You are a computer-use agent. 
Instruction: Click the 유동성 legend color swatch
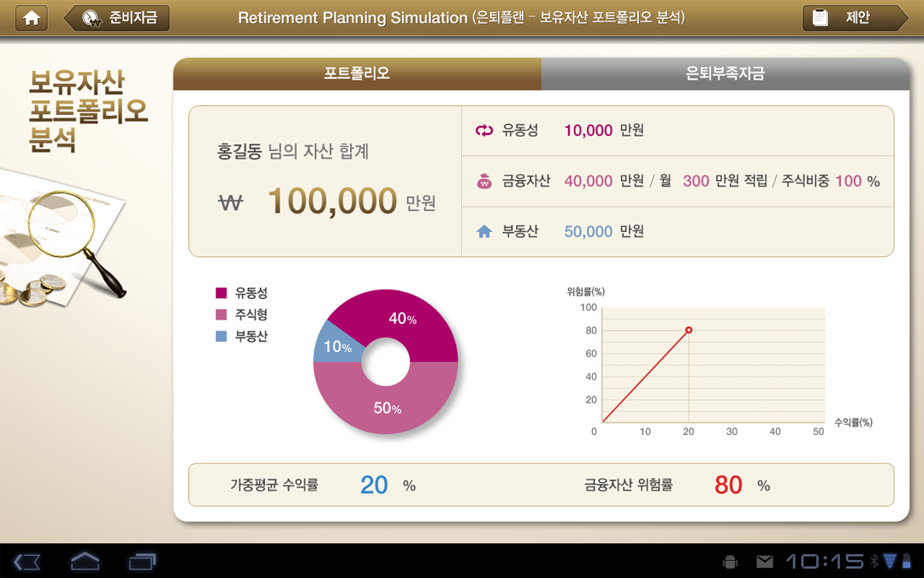[x=221, y=293]
